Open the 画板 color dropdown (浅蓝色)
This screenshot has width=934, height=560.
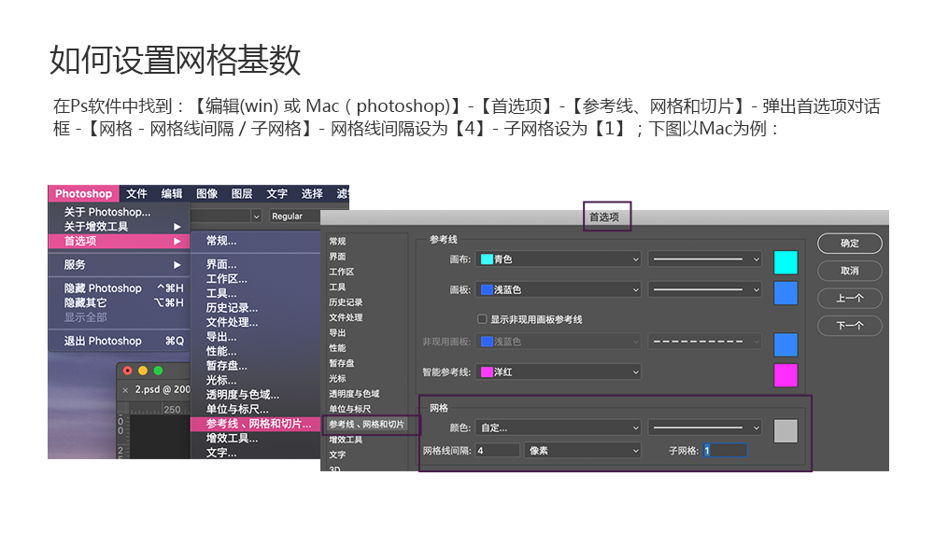(x=559, y=289)
